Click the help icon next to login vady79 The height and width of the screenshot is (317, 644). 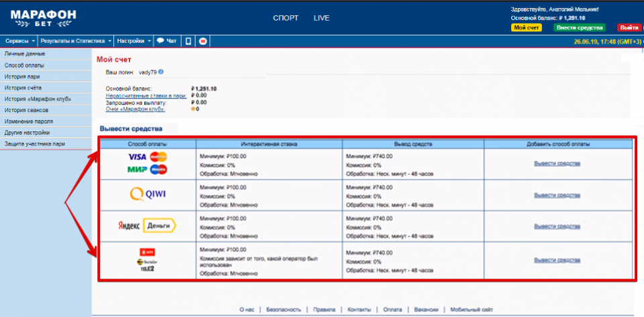tap(161, 72)
